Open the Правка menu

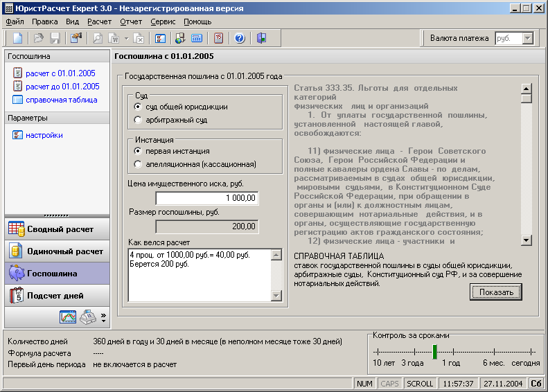[x=45, y=21]
